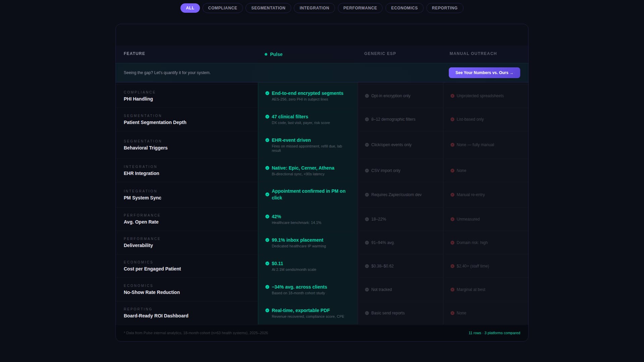644x362 pixels.
Task: Select Patient Segmentation Depth row label
Action: (155, 122)
